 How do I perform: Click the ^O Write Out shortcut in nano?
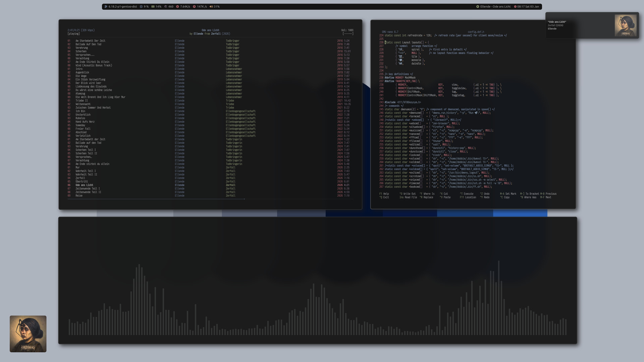(407, 194)
